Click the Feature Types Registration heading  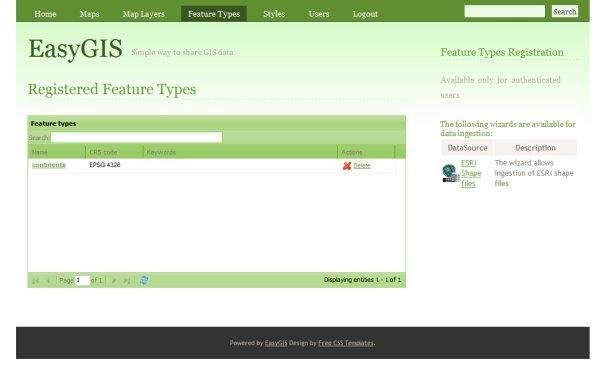[502, 52]
